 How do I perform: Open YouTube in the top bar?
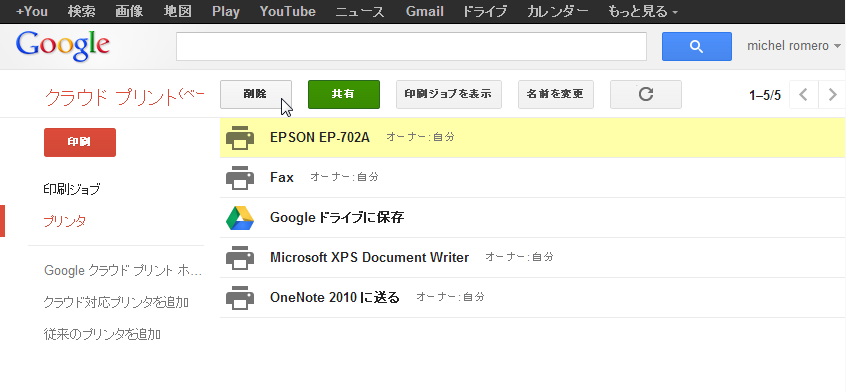click(x=288, y=11)
